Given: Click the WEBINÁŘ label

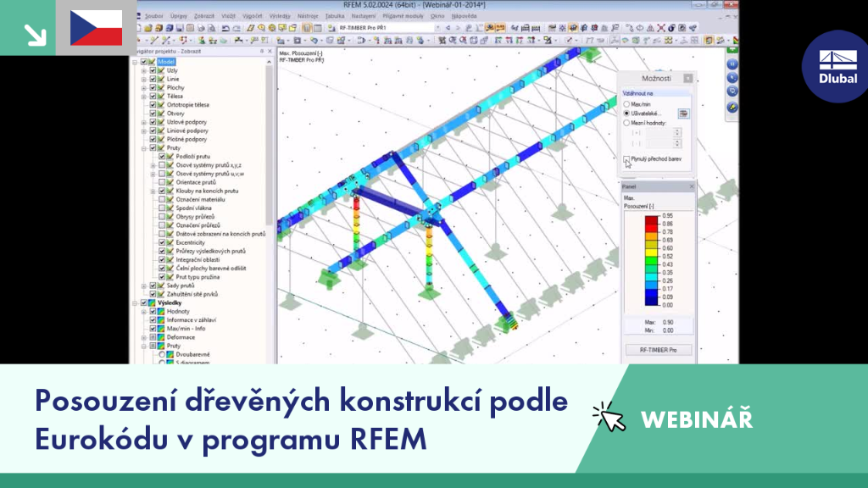Looking at the screenshot, I should pyautogui.click(x=697, y=419).
